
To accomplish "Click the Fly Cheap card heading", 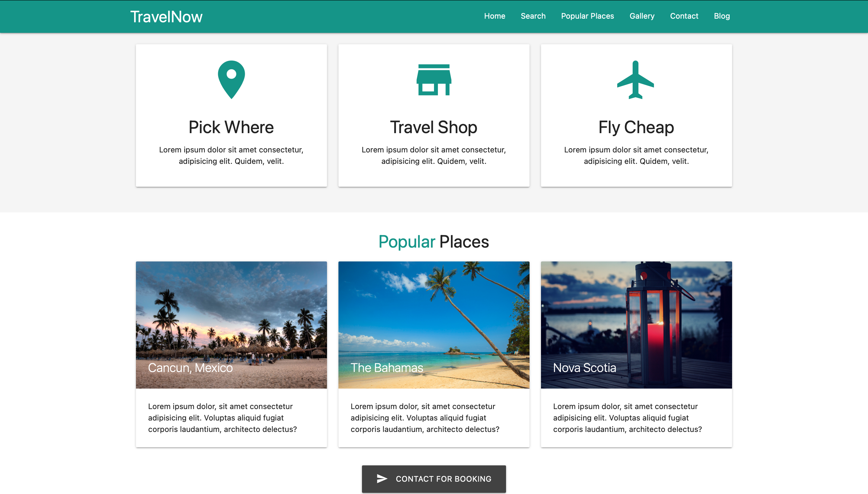I will [x=636, y=127].
